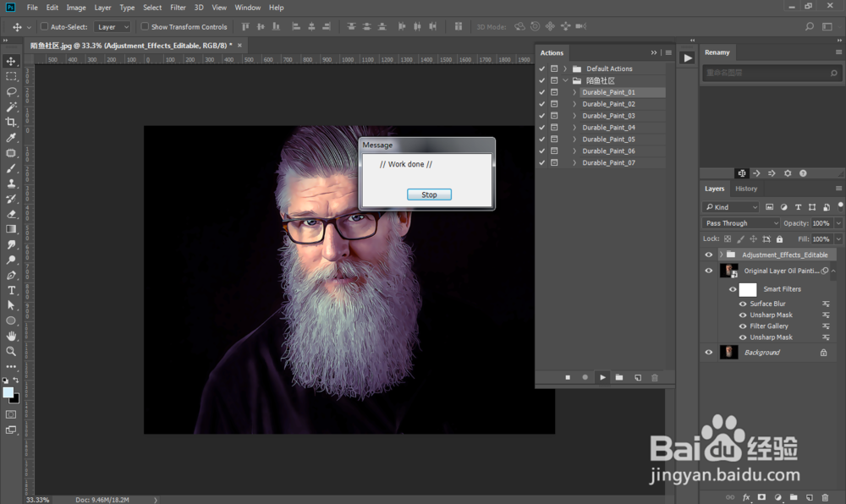Screen dimensions: 846x504
Task: Select the Clone Stamp tool
Action: [11, 184]
